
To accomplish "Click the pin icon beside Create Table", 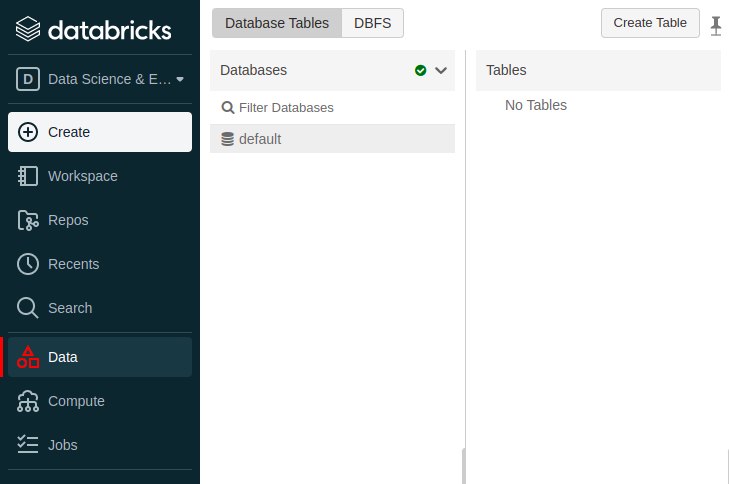I will [716, 26].
